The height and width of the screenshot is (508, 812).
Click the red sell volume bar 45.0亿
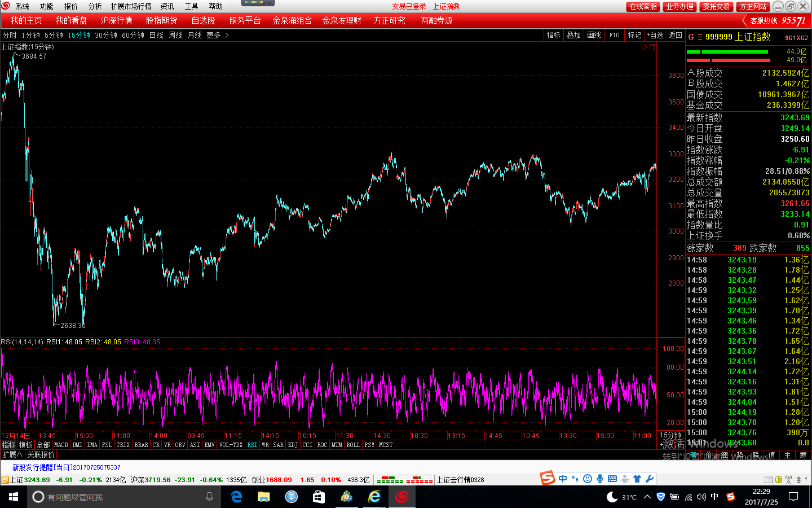pyautogui.click(x=727, y=60)
